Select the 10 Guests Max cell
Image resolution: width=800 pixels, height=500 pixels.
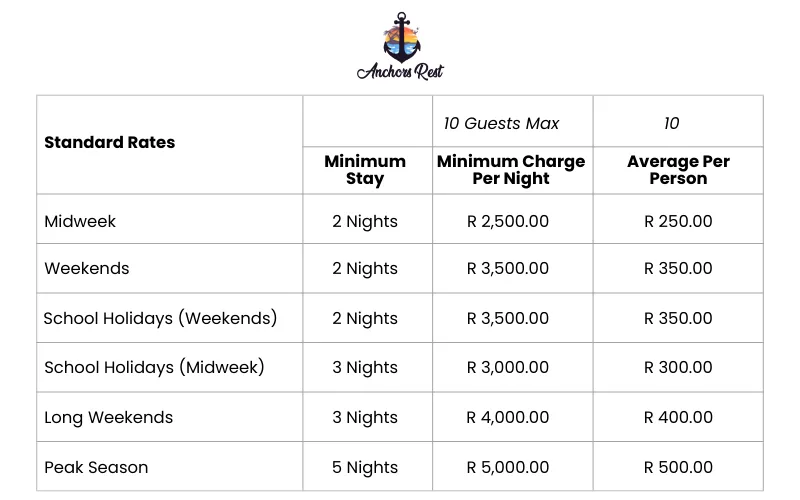point(502,123)
